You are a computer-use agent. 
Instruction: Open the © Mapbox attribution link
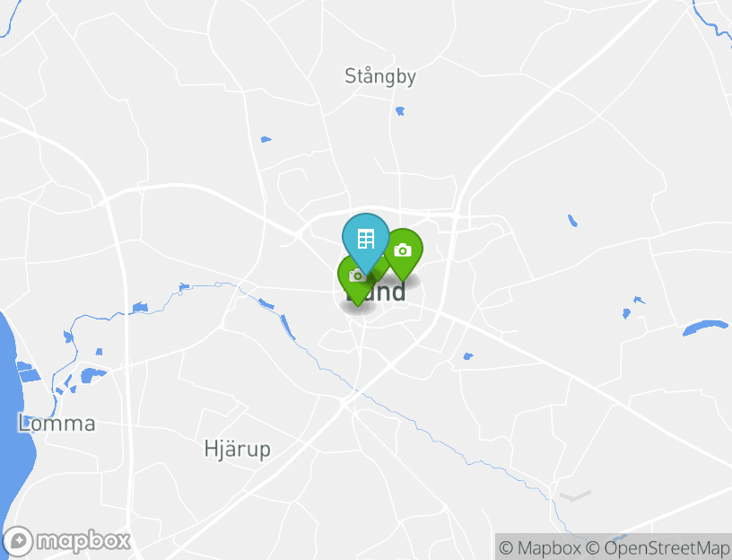point(540,547)
